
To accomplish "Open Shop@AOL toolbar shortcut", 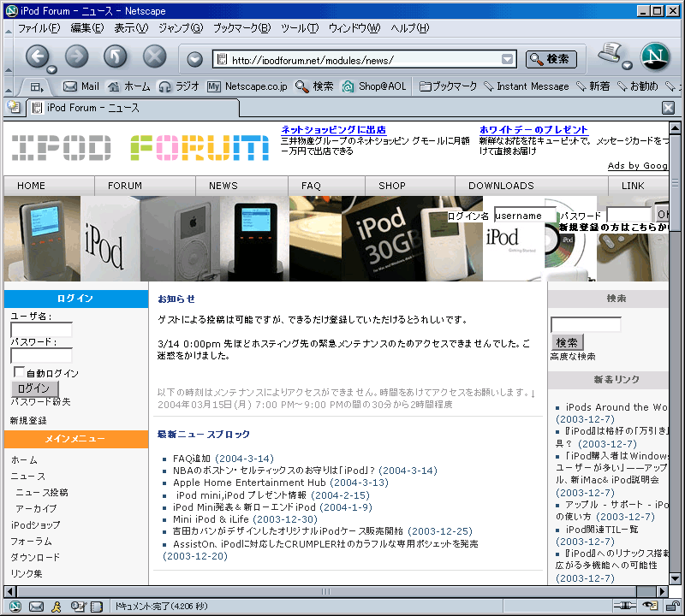I will click(x=374, y=86).
